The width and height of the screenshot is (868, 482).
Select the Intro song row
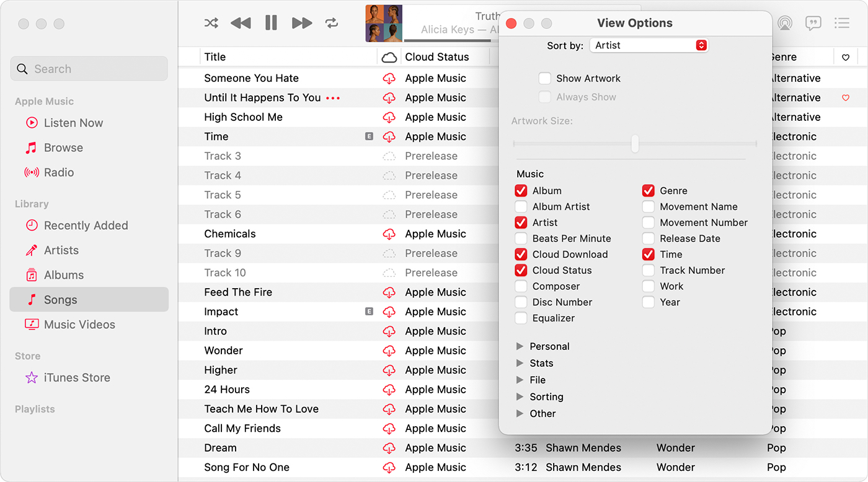coord(216,331)
